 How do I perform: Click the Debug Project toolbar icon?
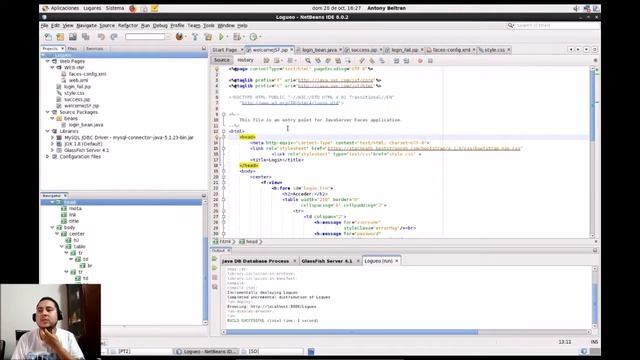click(237, 37)
